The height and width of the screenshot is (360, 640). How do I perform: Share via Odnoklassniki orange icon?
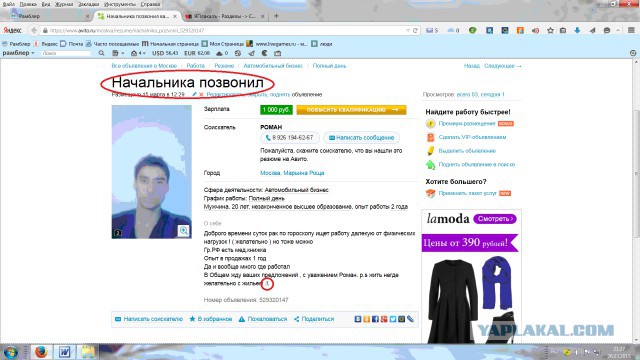(367, 319)
